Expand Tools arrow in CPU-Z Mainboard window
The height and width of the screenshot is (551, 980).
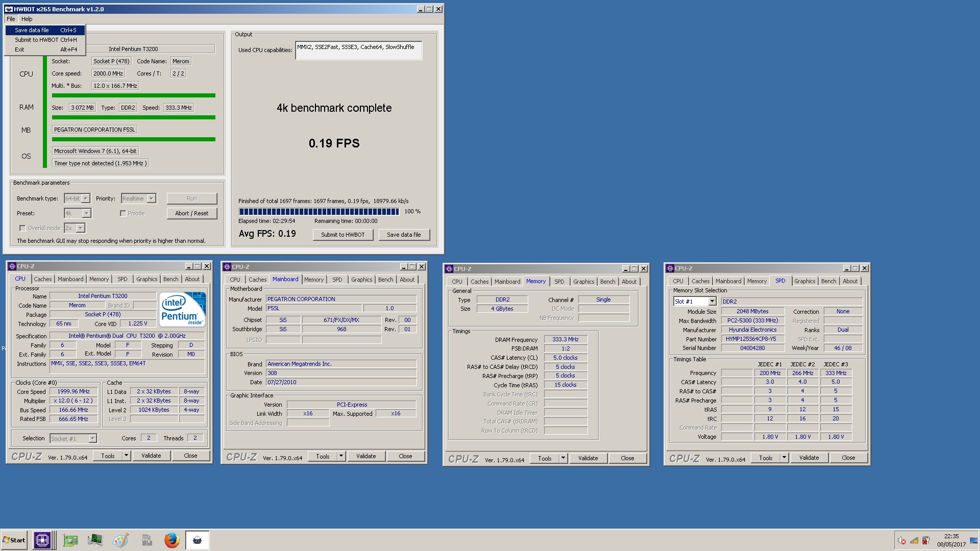tap(341, 456)
